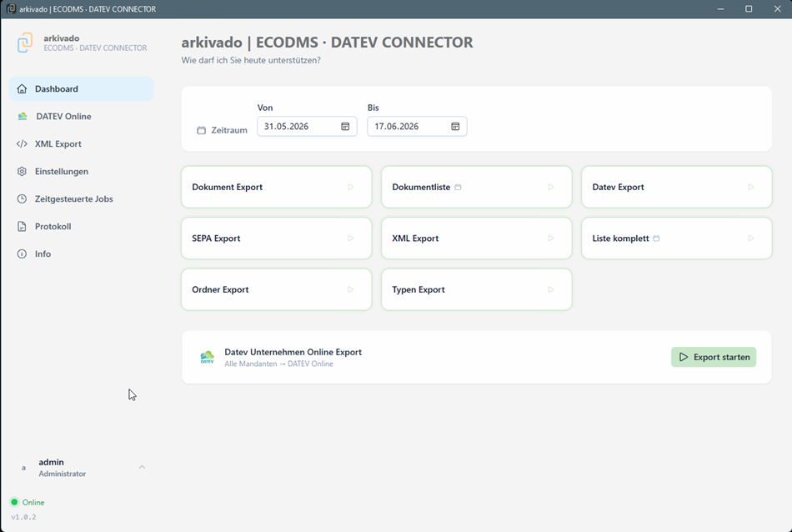
Task: Click the Einstellungen gear icon
Action: click(x=22, y=171)
